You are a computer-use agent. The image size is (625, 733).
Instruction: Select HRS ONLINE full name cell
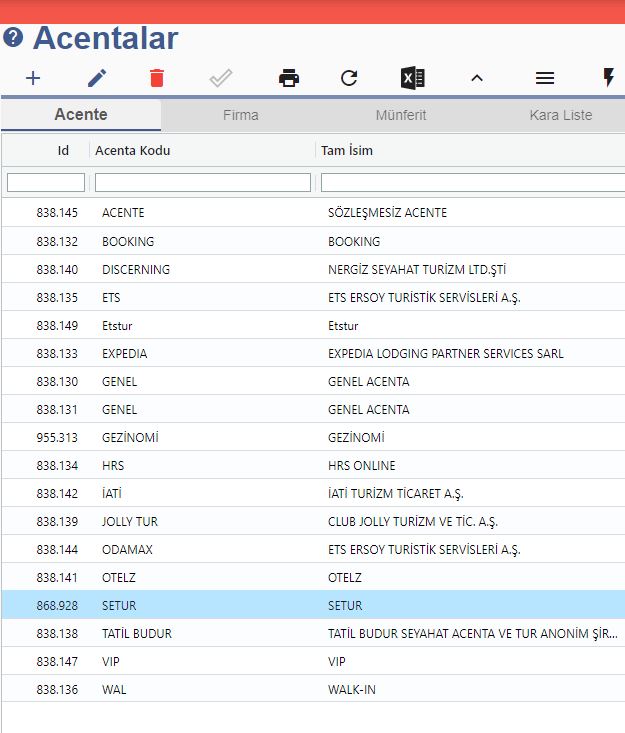[362, 466]
